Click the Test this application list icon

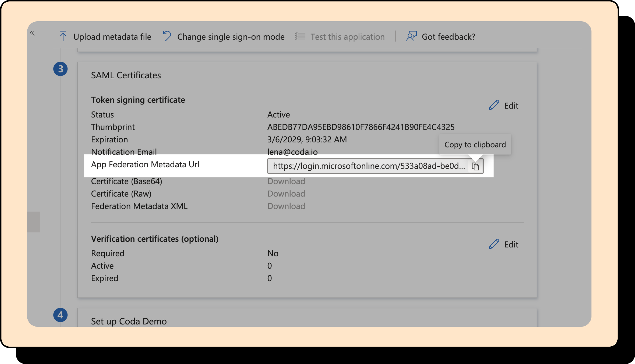coord(300,36)
